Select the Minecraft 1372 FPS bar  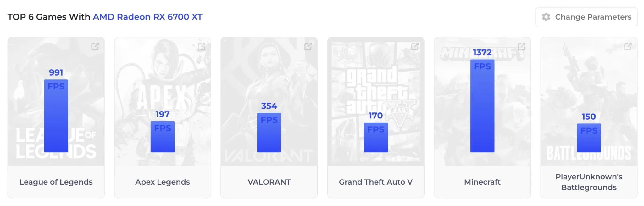(x=482, y=106)
